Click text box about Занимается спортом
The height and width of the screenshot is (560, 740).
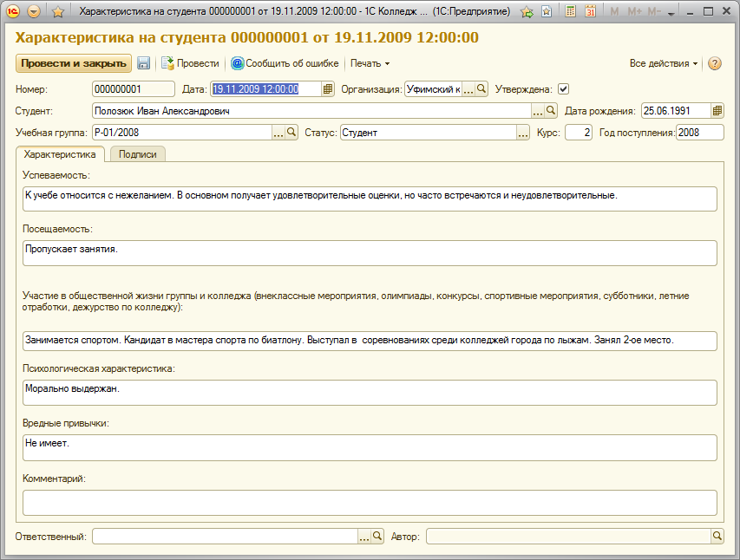370,341
